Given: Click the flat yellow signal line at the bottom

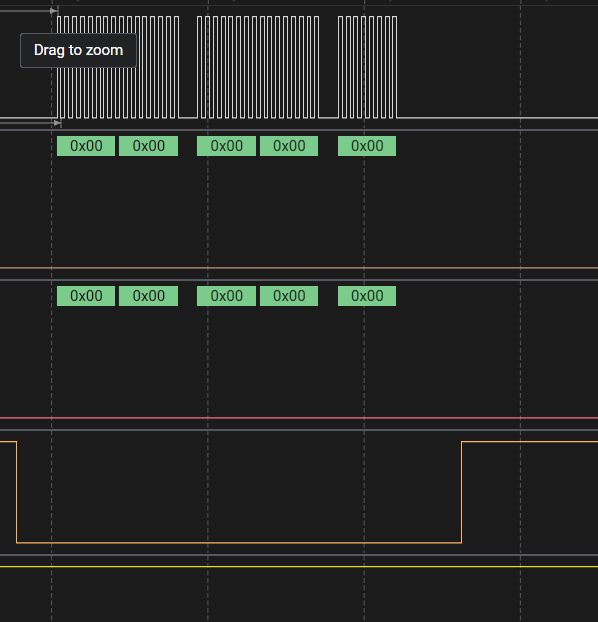Looking at the screenshot, I should tap(299, 566).
